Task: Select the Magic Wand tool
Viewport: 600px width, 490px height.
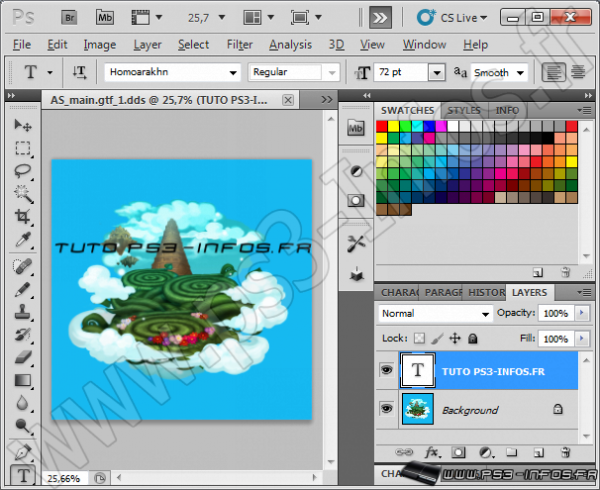Action: tap(23, 194)
